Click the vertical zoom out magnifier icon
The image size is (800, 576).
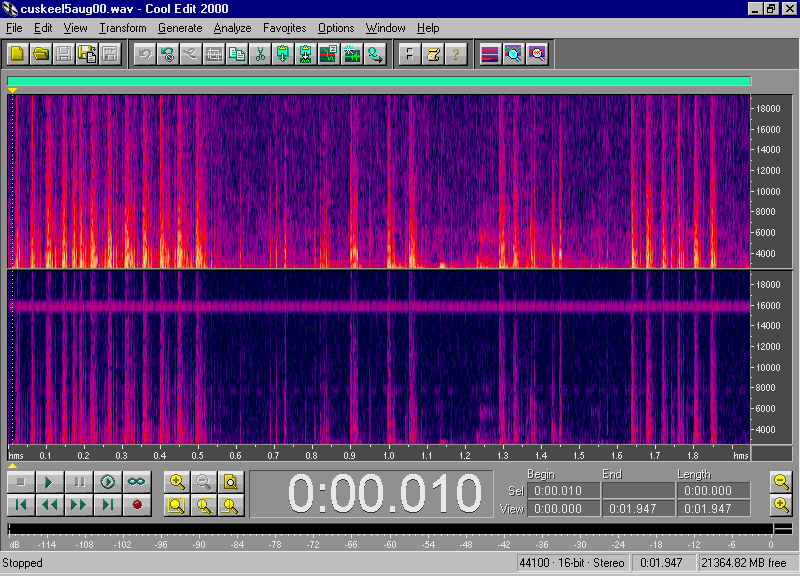click(x=781, y=482)
